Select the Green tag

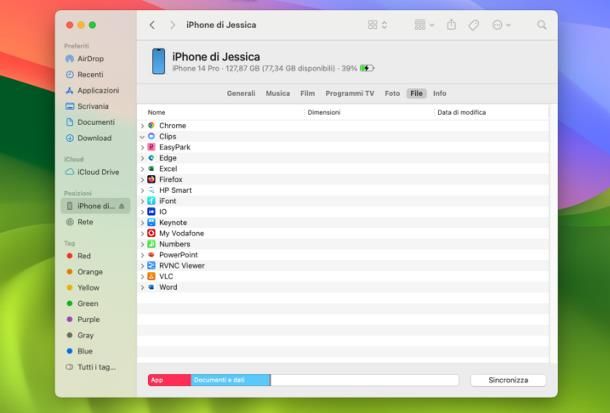tap(82, 303)
